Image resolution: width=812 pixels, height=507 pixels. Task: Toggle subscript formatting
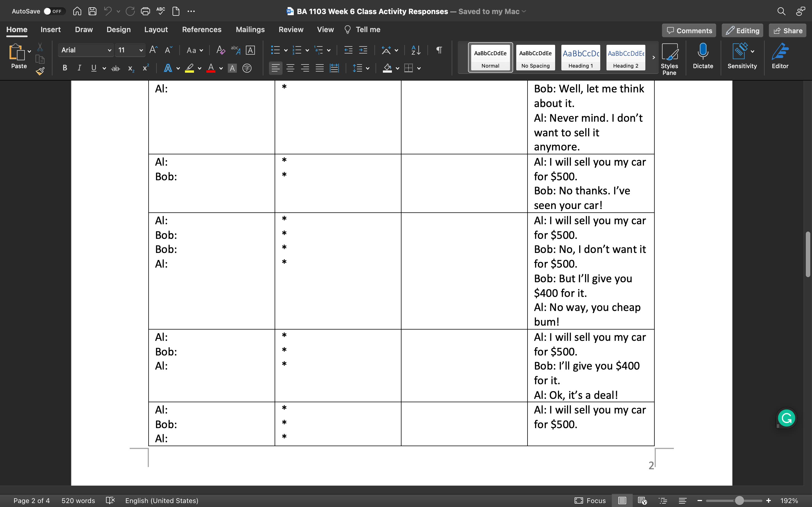tap(131, 68)
